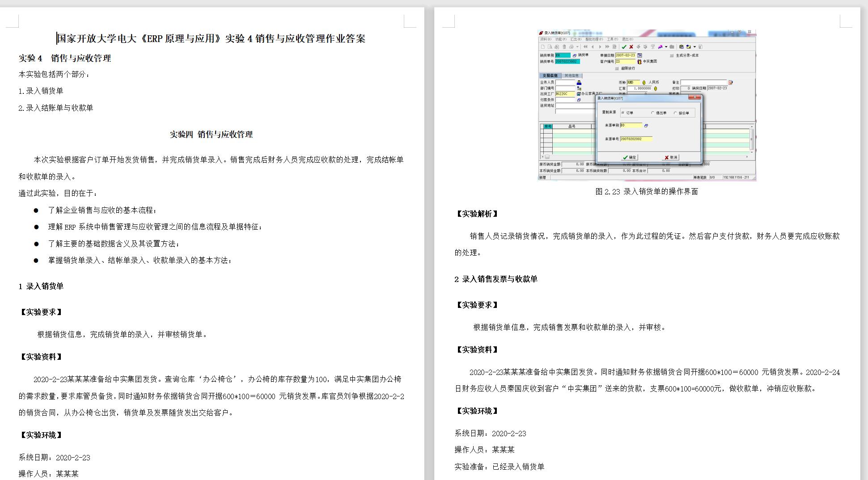
Task: Click section heading 2 录入销售发票与收款单
Action: click(496, 279)
